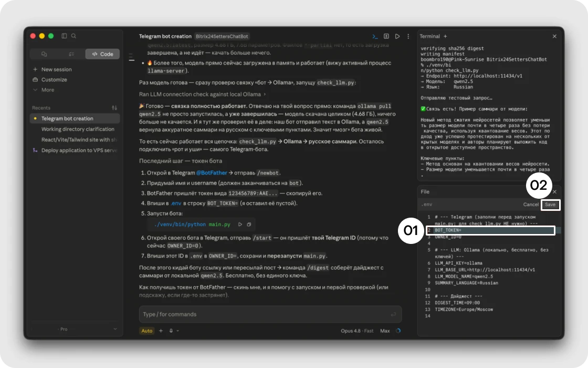
Task: Click the LLM_API_KEY=ollama line
Action: [459, 263]
